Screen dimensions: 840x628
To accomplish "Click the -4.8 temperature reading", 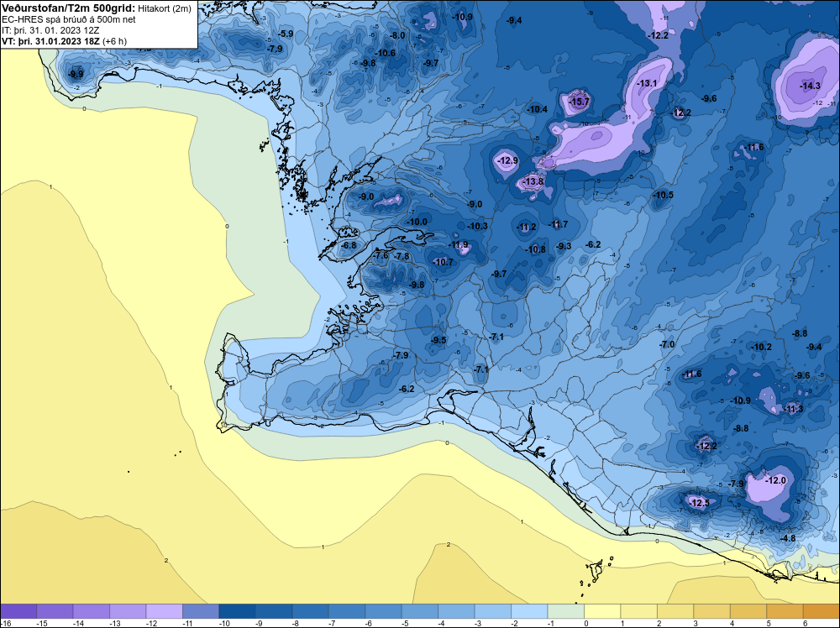I will 788,538.
